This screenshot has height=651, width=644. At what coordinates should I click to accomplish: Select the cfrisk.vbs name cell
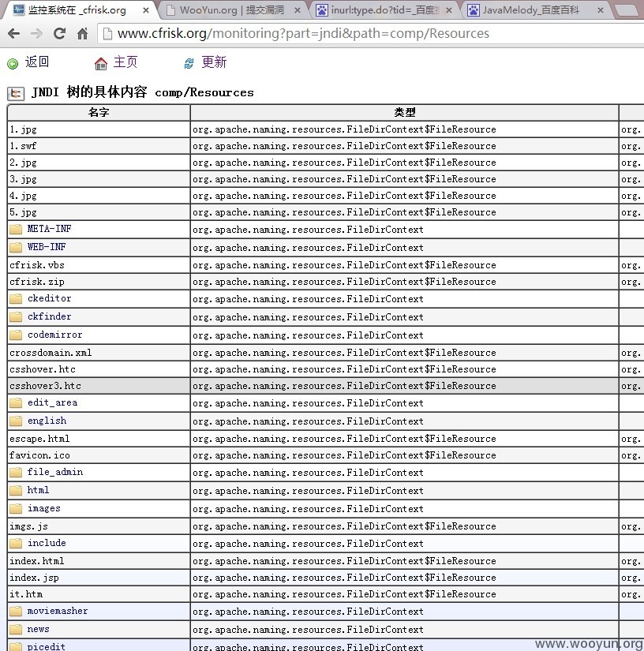coord(99,265)
